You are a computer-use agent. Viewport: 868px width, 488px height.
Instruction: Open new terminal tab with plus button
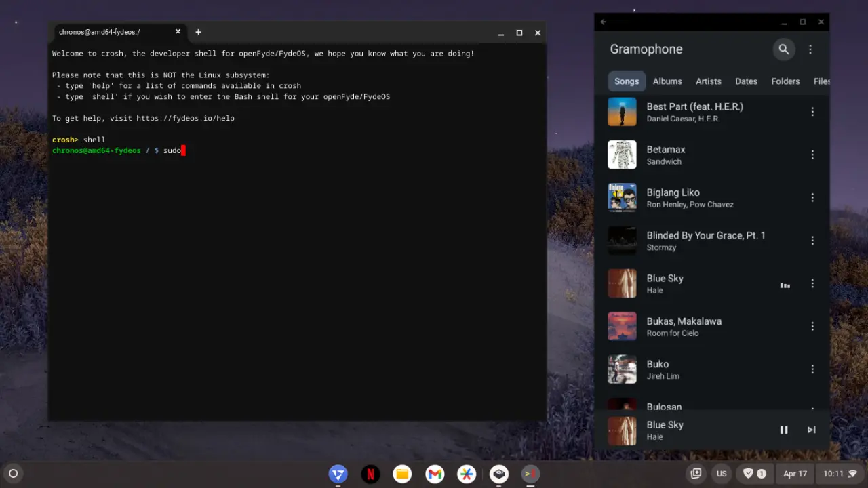198,32
